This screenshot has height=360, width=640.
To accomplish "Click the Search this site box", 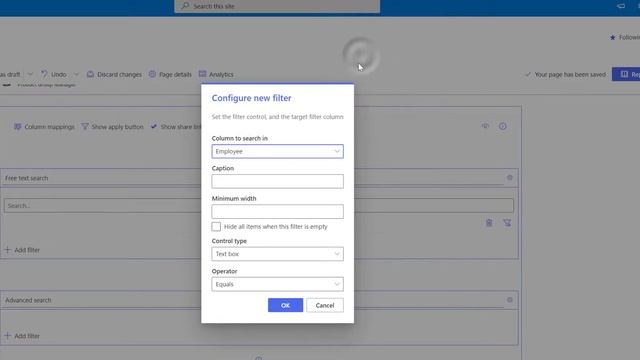I will pos(277,6).
